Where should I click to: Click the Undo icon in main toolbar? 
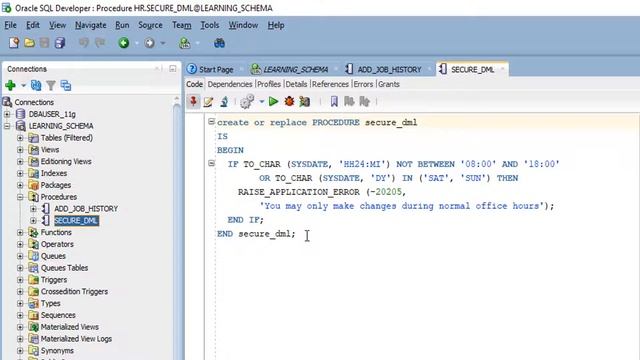tap(84, 42)
